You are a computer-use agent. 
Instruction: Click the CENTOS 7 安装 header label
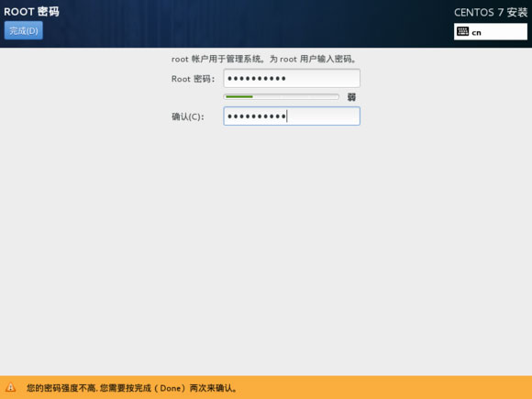491,13
